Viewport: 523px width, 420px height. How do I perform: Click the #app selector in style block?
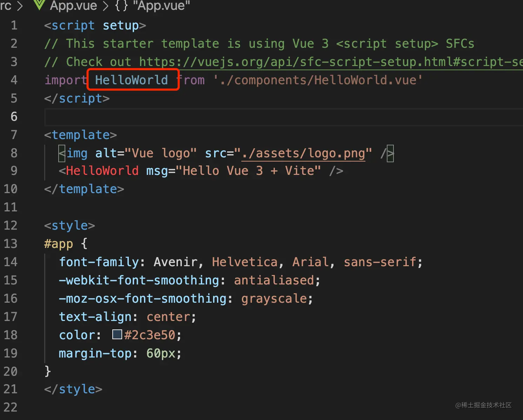point(59,243)
